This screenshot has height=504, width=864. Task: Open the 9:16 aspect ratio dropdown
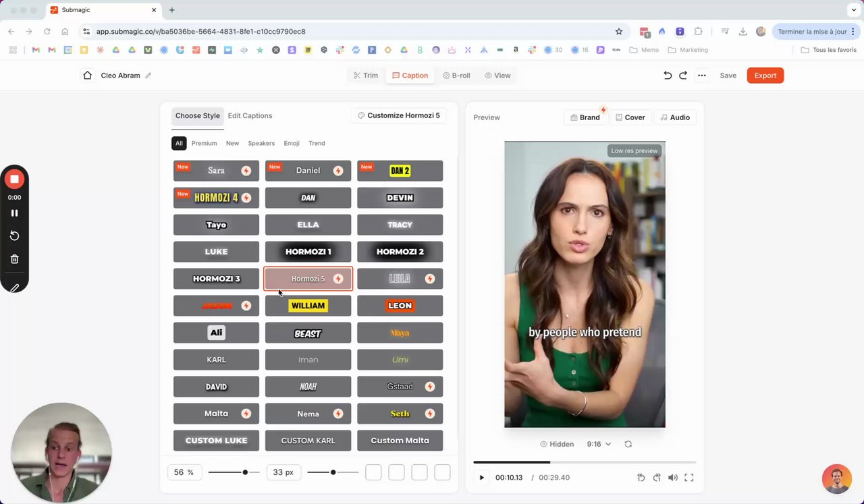599,444
